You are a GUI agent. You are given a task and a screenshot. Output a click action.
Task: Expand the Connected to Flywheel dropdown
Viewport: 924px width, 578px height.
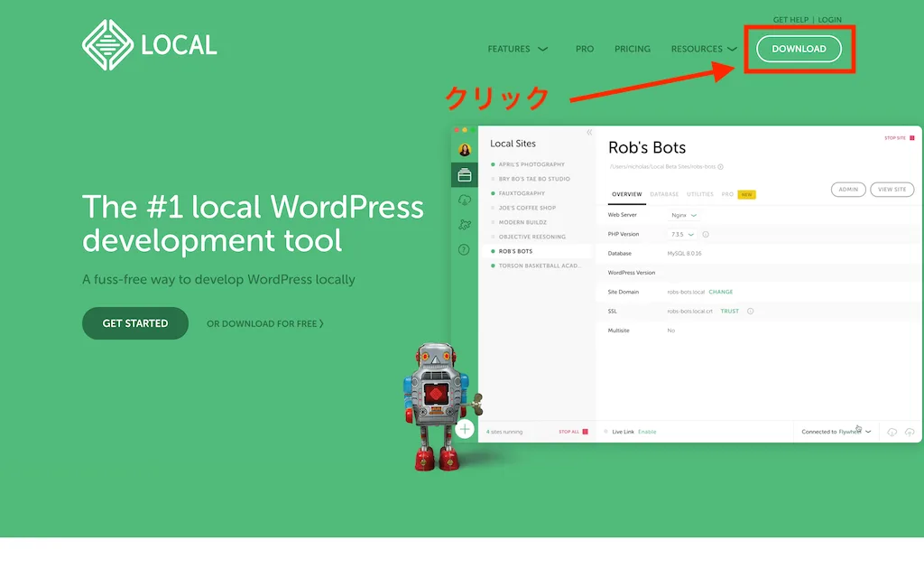tap(836, 432)
